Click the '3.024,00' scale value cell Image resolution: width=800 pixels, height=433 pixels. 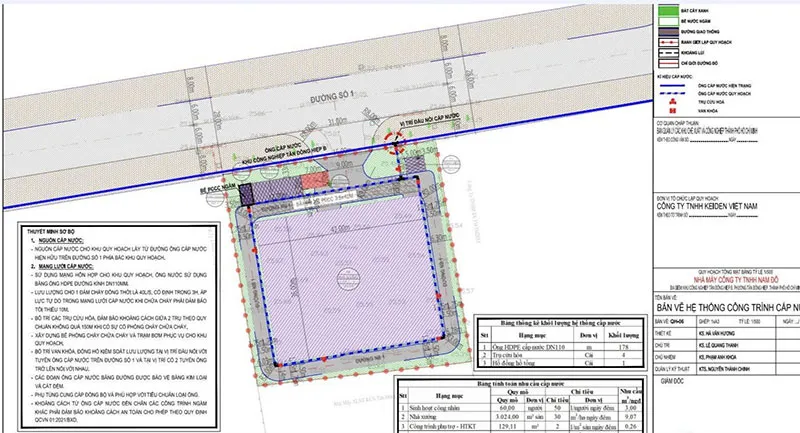tap(507, 417)
